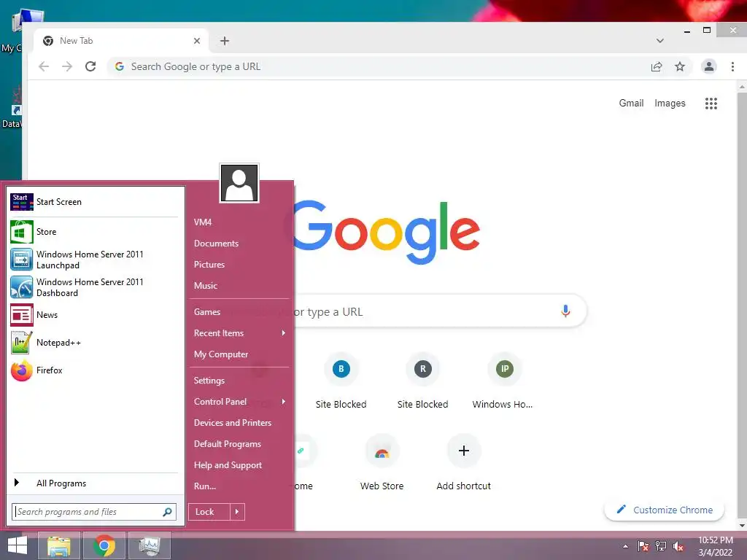This screenshot has height=560, width=747.
Task: Open File Explorer from the taskbar
Action: point(59,545)
